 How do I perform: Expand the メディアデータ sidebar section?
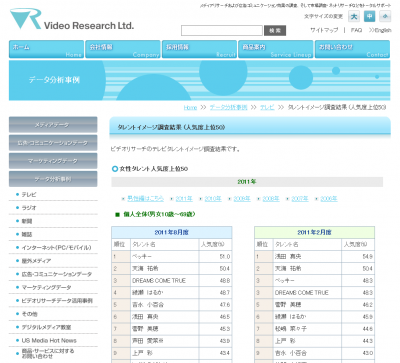tap(53, 125)
